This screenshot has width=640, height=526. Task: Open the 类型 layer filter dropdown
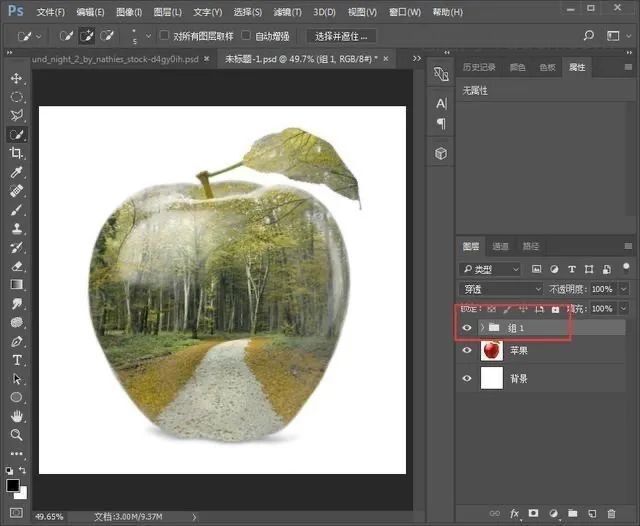[490, 269]
